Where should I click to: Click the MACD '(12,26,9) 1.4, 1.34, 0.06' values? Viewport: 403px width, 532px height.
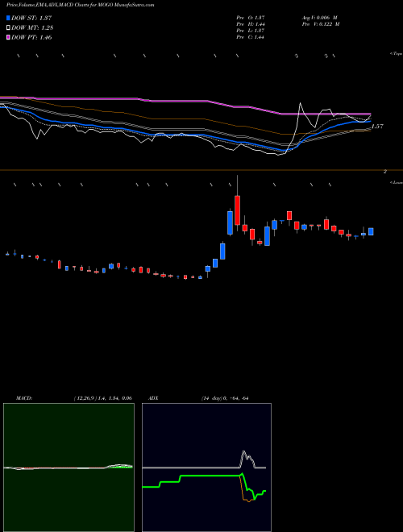[x=103, y=398]
